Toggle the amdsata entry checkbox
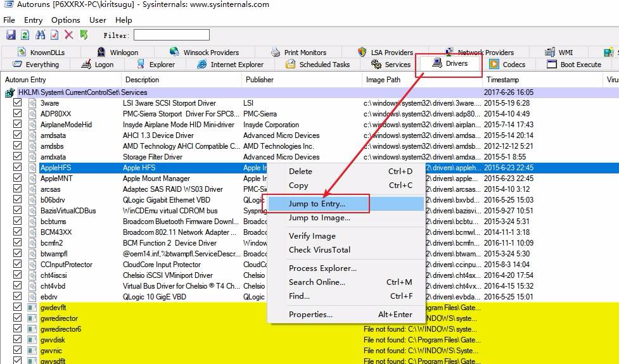619x364 pixels. [x=17, y=134]
